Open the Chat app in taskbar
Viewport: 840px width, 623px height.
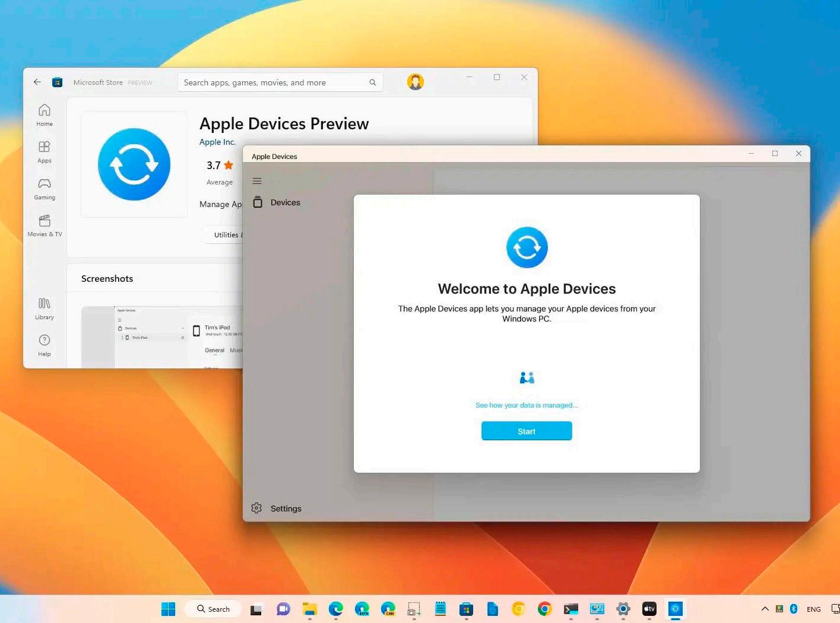tap(283, 609)
